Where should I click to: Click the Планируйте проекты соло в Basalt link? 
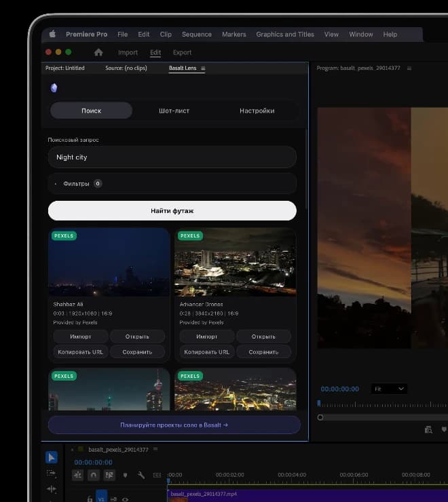coord(174,425)
